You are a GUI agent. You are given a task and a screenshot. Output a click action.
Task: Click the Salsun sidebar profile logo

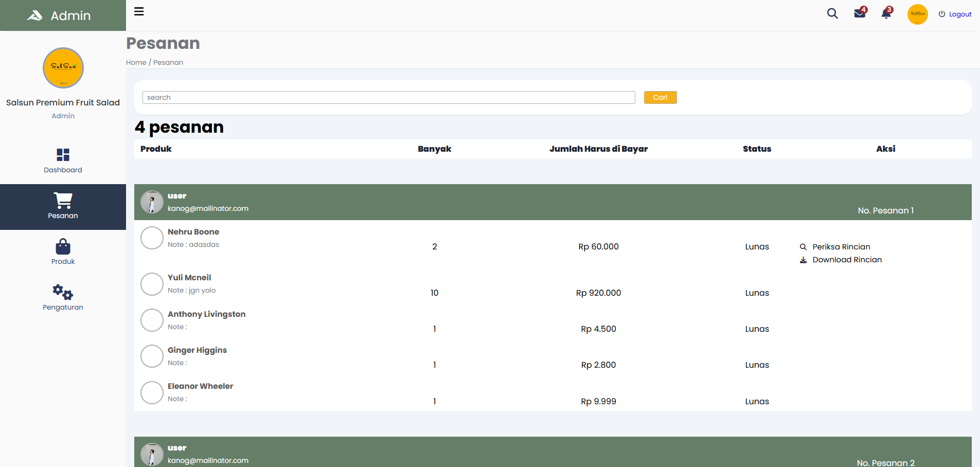[63, 68]
